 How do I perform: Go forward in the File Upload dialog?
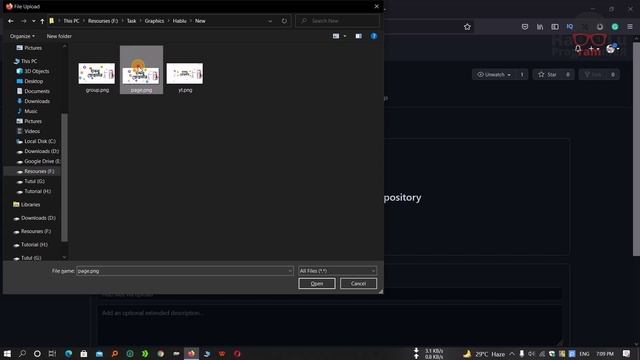tap(24, 21)
